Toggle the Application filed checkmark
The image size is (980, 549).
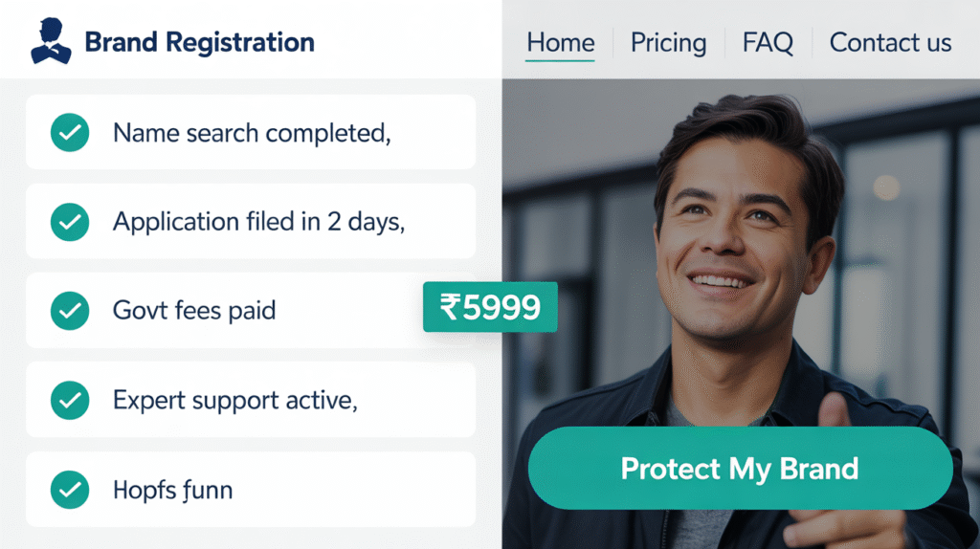pos(70,222)
